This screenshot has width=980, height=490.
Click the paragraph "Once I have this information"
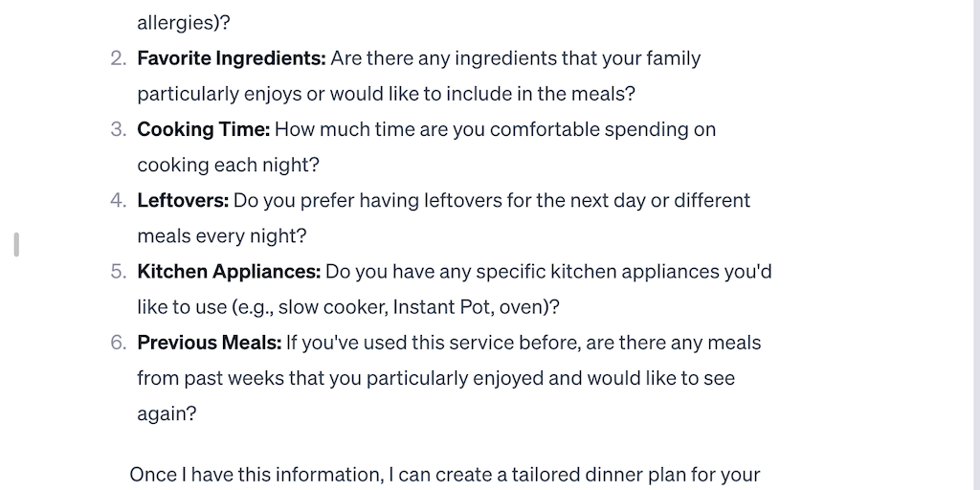(x=444, y=475)
